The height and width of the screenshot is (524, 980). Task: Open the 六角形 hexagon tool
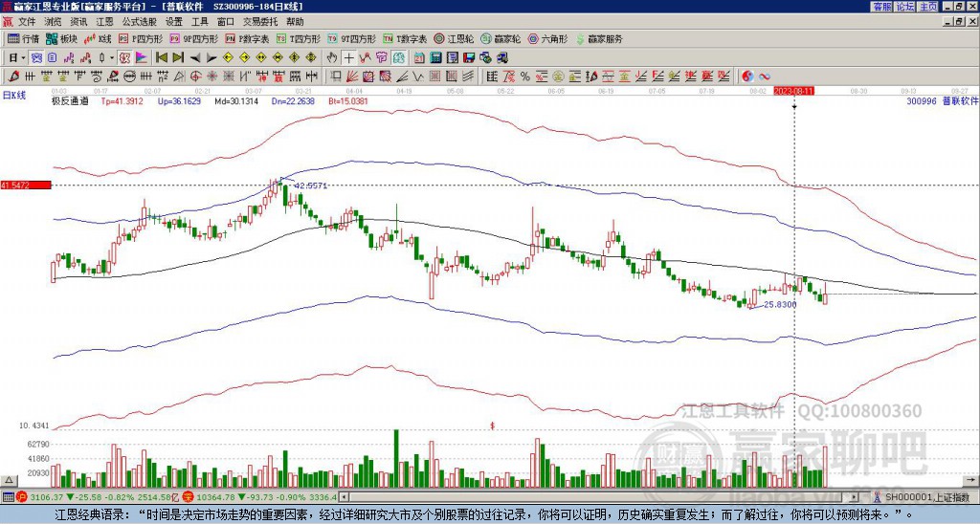point(548,38)
